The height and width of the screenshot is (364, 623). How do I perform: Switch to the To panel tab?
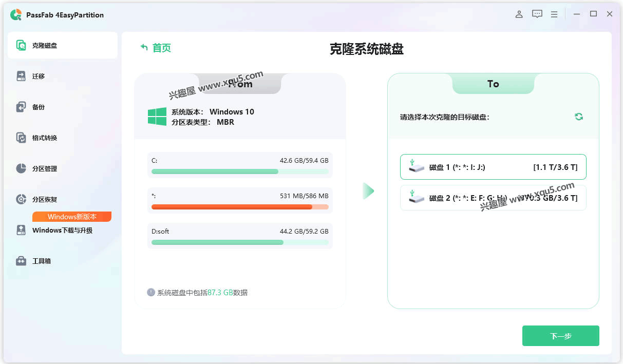(x=493, y=84)
